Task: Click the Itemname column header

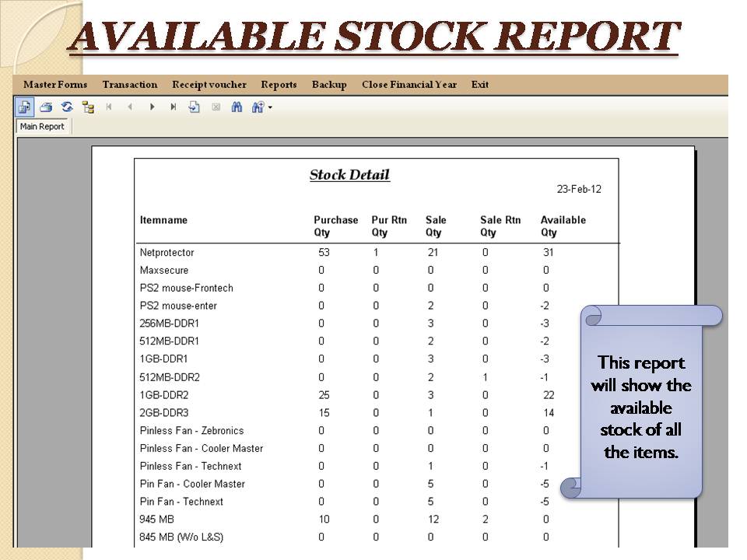Action: (163, 220)
